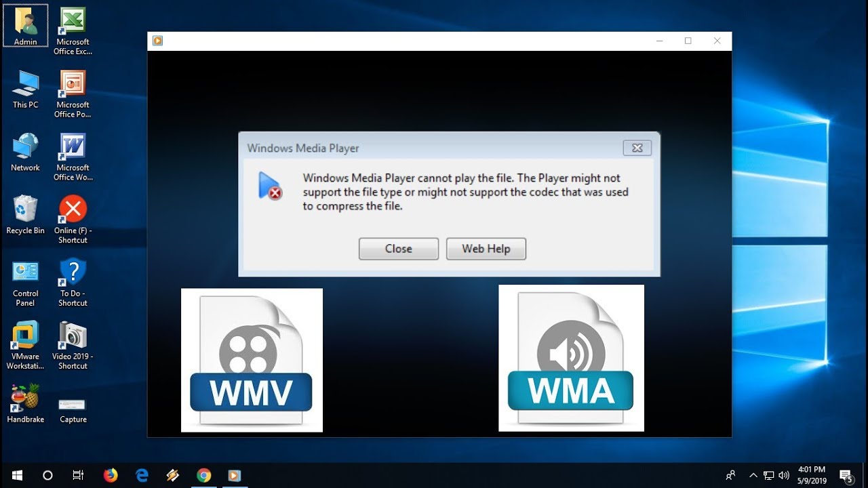868x488 pixels.
Task: Launch the Microsoft Office Excel shortcut
Action: (73, 30)
